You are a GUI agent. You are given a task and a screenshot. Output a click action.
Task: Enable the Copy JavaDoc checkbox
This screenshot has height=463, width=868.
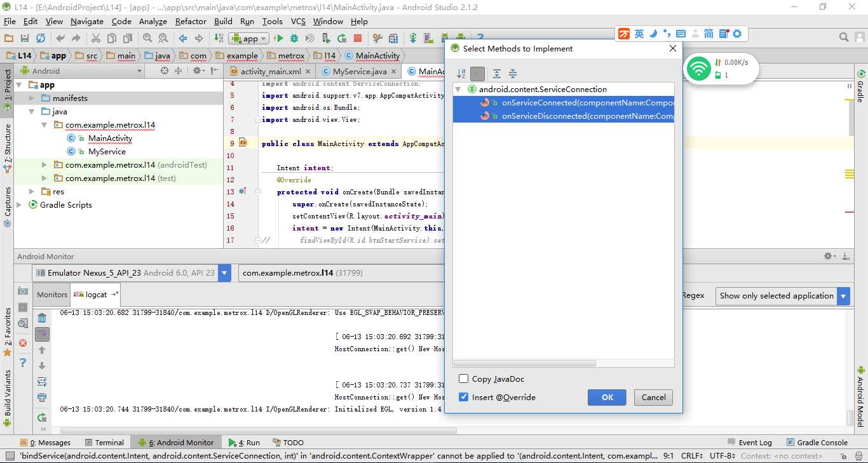pyautogui.click(x=464, y=379)
